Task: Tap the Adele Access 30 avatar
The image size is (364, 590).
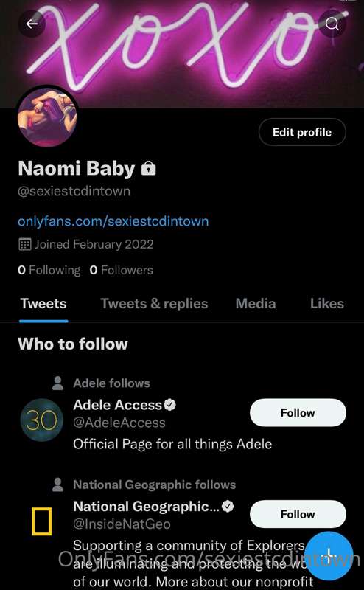Action: [41, 420]
